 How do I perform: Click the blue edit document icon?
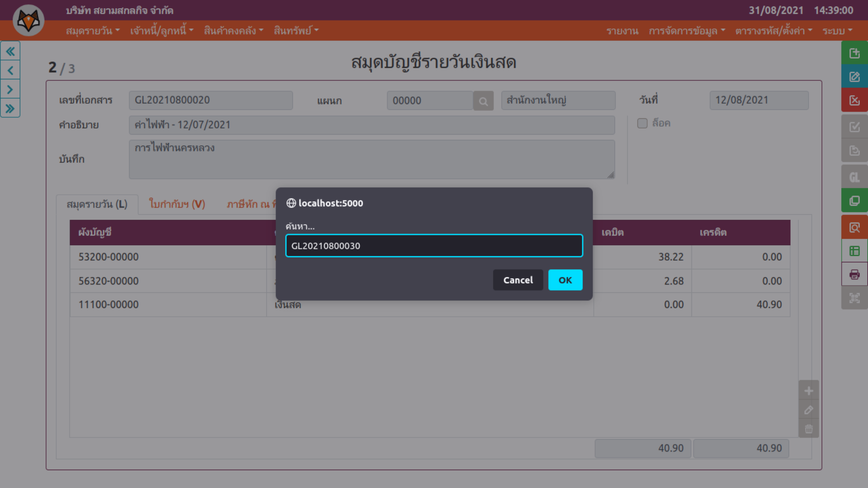pos(855,76)
